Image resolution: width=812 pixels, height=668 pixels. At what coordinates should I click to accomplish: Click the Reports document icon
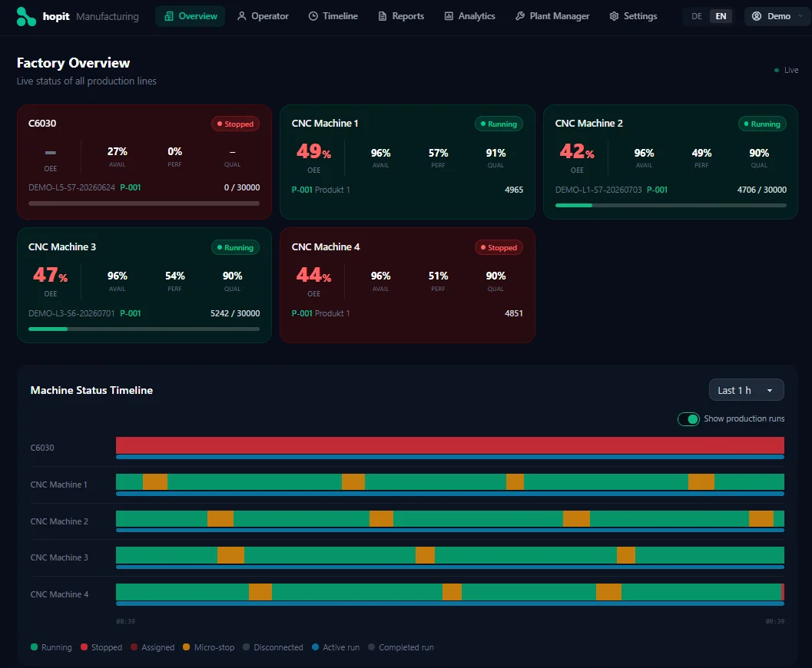(382, 16)
